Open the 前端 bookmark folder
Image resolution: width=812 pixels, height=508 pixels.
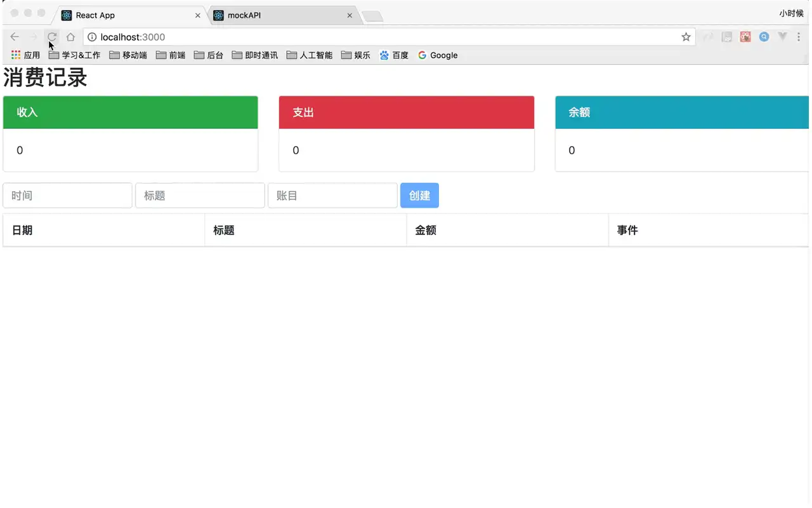[171, 55]
